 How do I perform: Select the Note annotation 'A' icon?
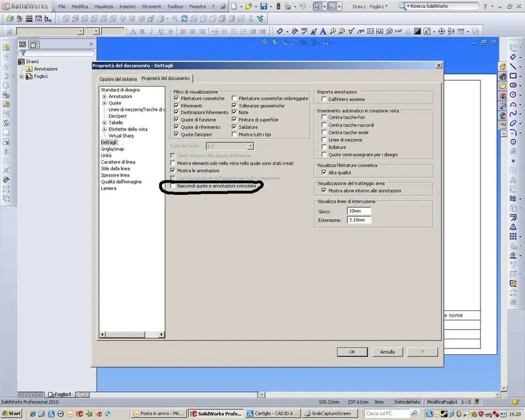pos(323,31)
